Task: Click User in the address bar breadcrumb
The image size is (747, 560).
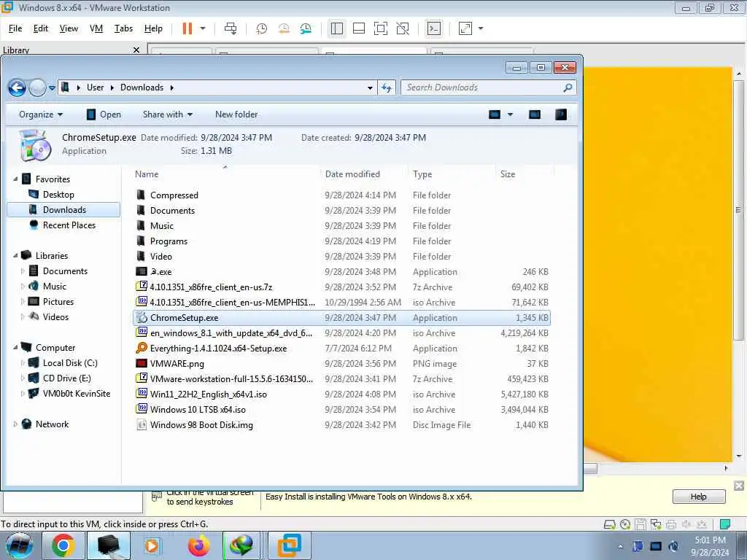Action: point(96,87)
